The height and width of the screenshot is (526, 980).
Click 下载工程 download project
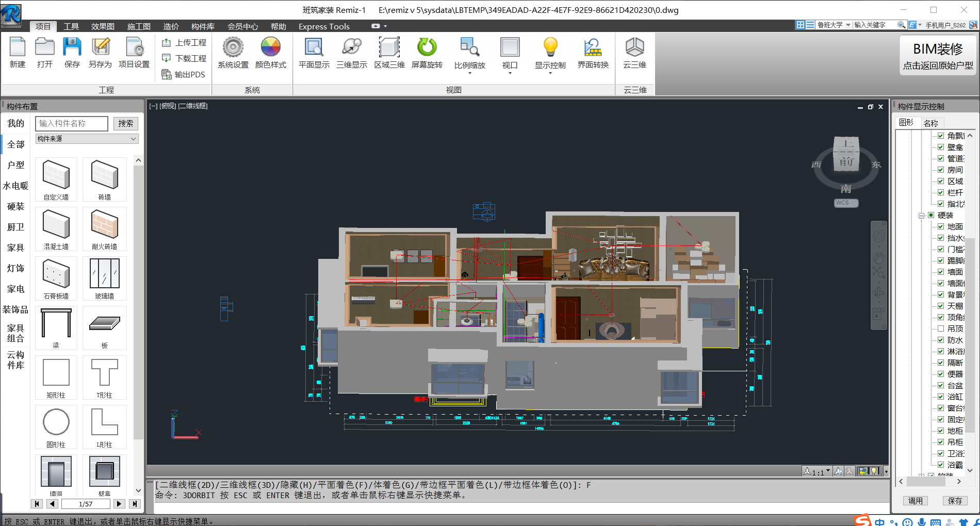184,58
